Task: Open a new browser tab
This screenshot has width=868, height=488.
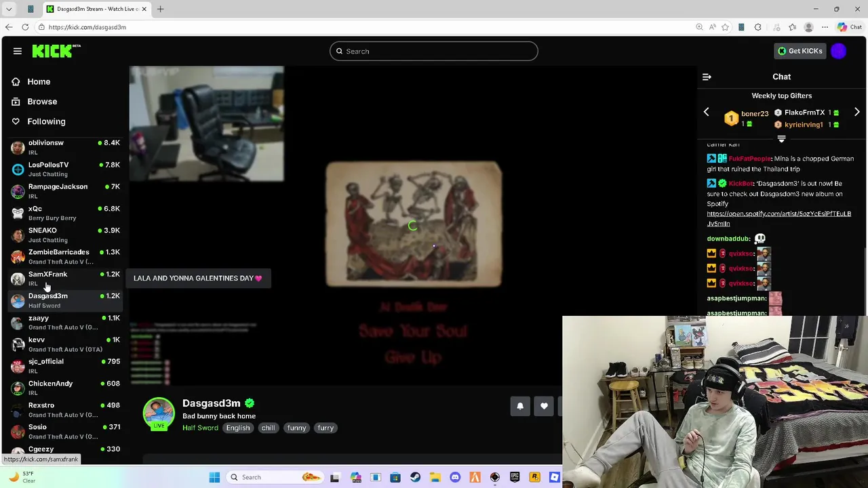Action: tap(161, 9)
